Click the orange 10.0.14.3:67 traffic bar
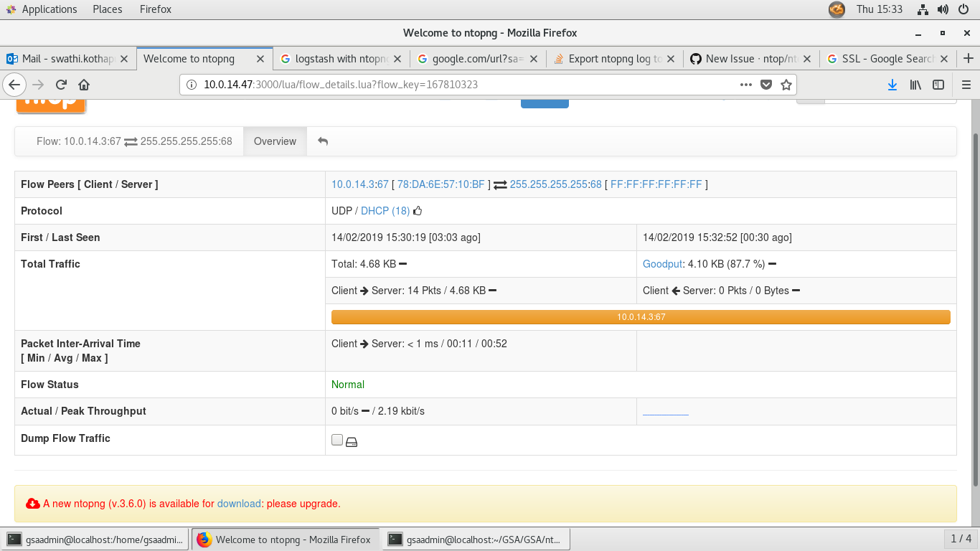Image resolution: width=980 pixels, height=551 pixels. pyautogui.click(x=640, y=316)
